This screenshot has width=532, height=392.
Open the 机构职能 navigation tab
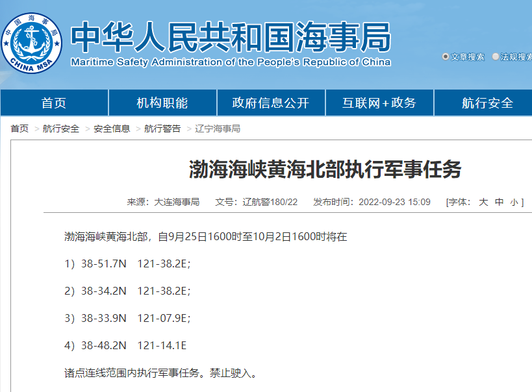[162, 103]
